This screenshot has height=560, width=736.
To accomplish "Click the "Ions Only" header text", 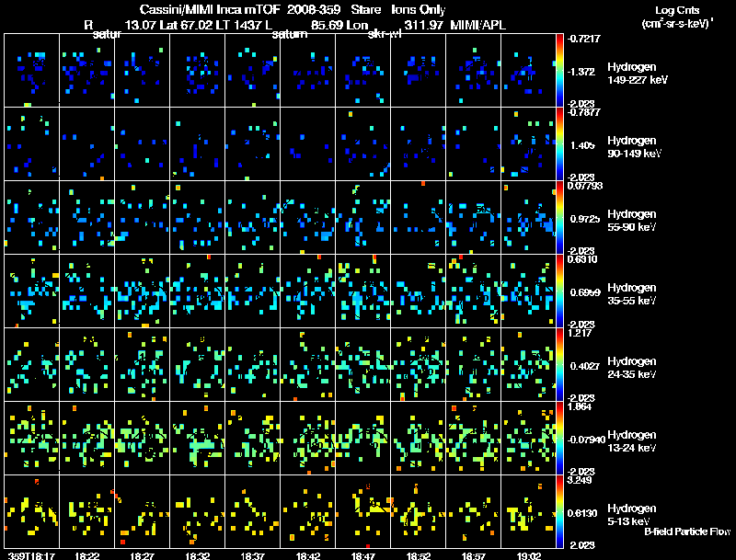I will pyautogui.click(x=419, y=10).
